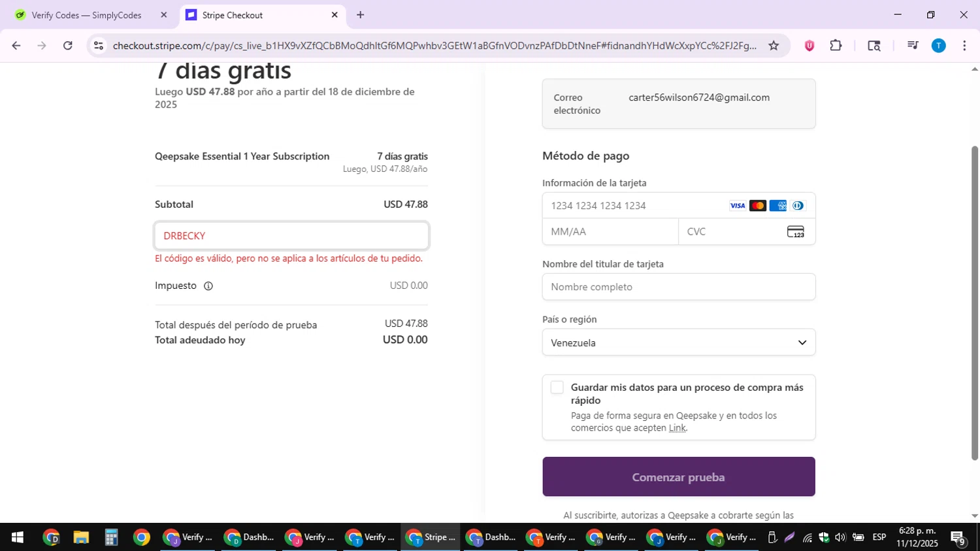Click the info icon next to Impuesto
The width and height of the screenshot is (980, 551).
tap(208, 286)
